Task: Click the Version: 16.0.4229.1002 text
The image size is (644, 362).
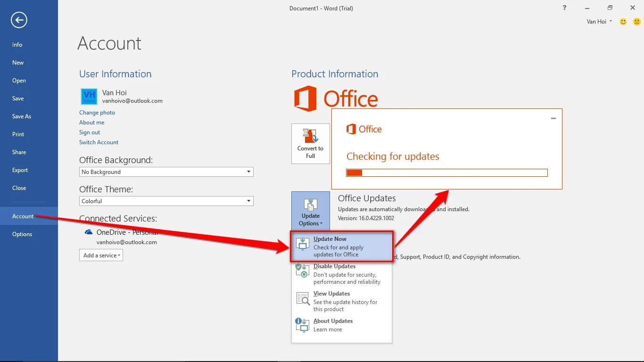Action: 366,218
